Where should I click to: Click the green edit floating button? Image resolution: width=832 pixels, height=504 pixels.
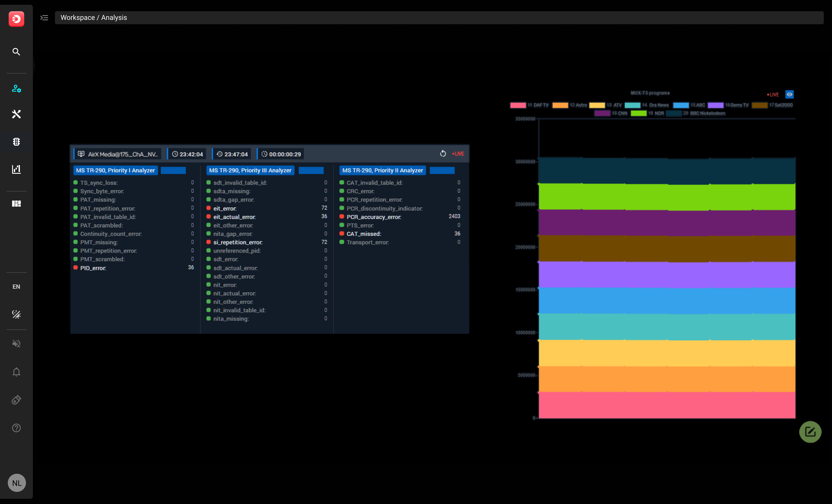point(810,432)
